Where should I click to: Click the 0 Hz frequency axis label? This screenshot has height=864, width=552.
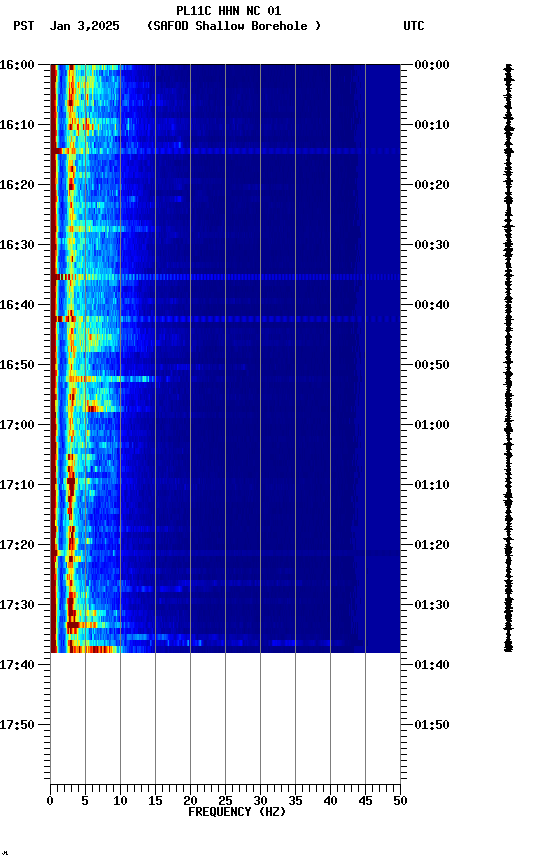pyautogui.click(x=50, y=801)
